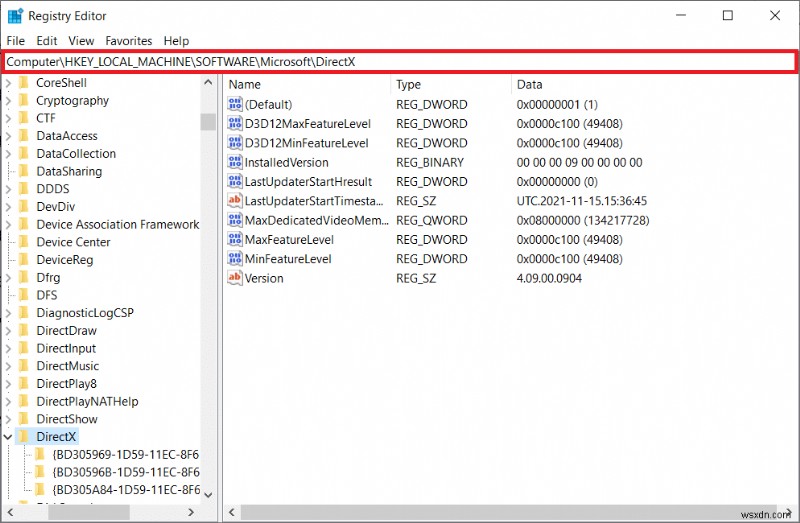Click the values pane scroll left arrow
The width and height of the screenshot is (800, 523).
(x=232, y=512)
